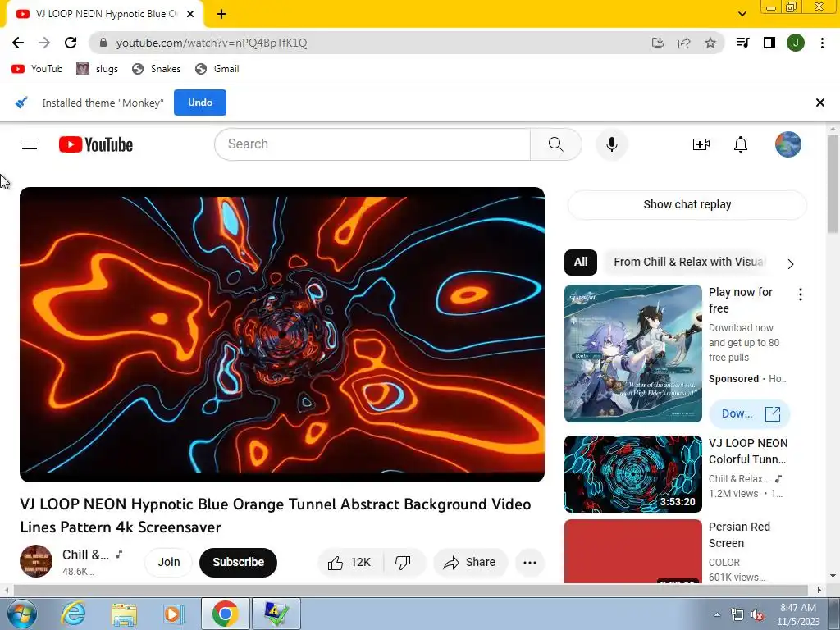Viewport: 840px width, 630px height.
Task: Open VJ LOOP NEON Colorful Tunnel thumbnail
Action: tap(633, 473)
